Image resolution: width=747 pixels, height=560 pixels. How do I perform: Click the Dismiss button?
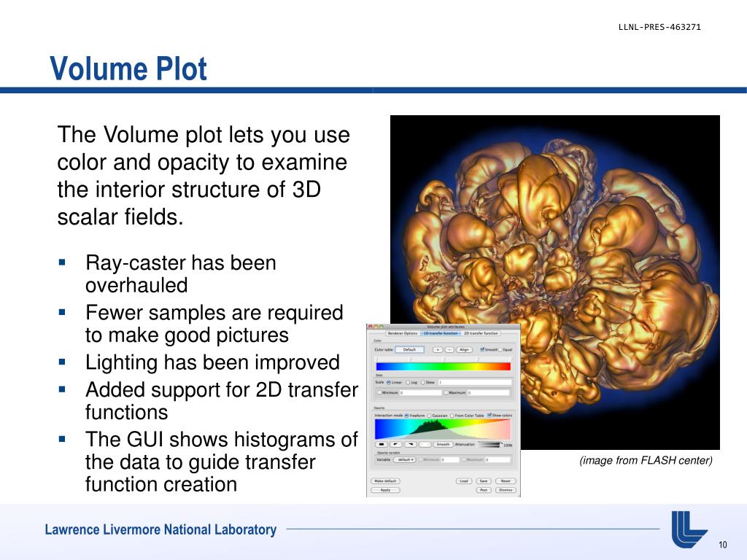[506, 490]
